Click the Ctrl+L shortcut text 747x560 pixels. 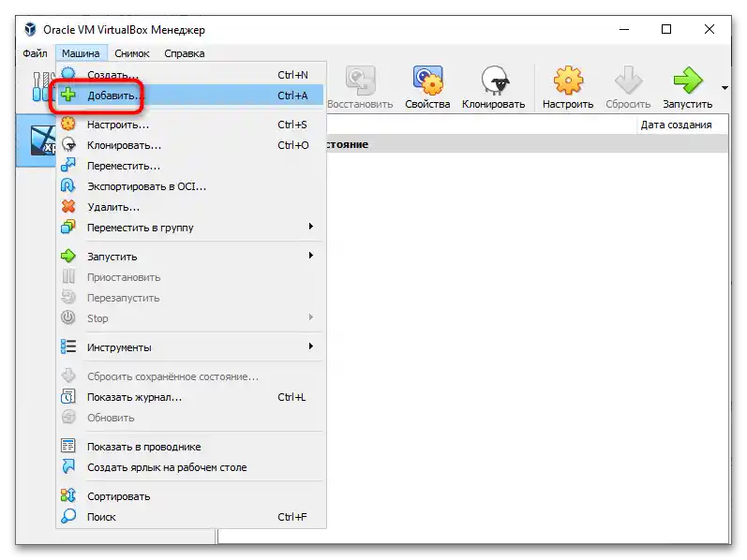[x=291, y=397]
